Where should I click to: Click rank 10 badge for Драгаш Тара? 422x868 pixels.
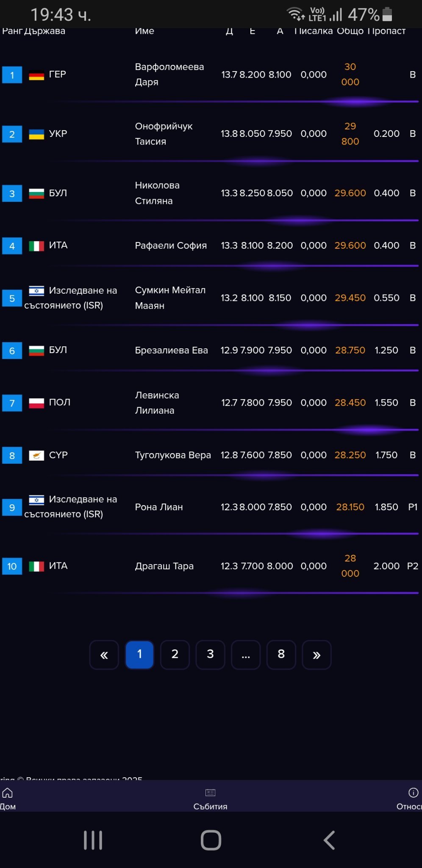(12, 566)
